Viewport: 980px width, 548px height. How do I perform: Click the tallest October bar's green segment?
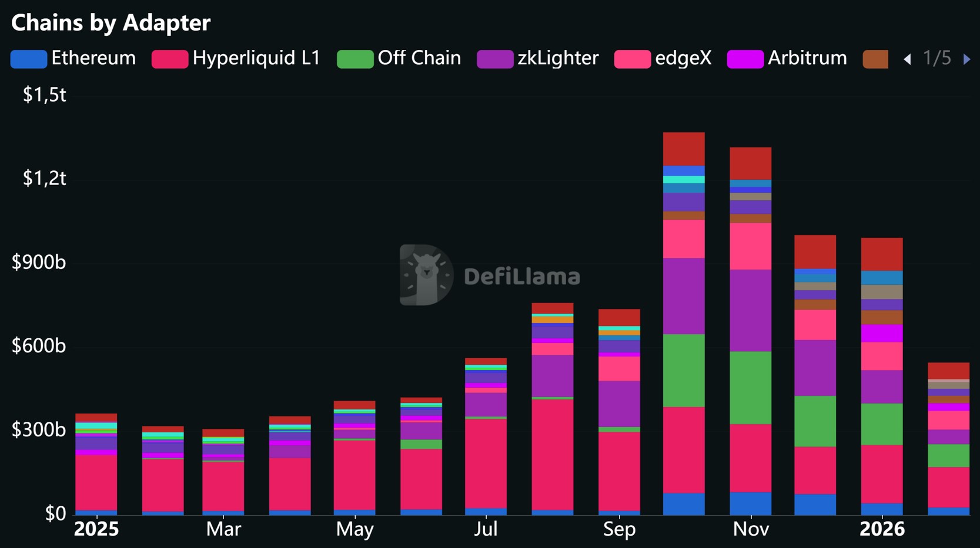(684, 370)
